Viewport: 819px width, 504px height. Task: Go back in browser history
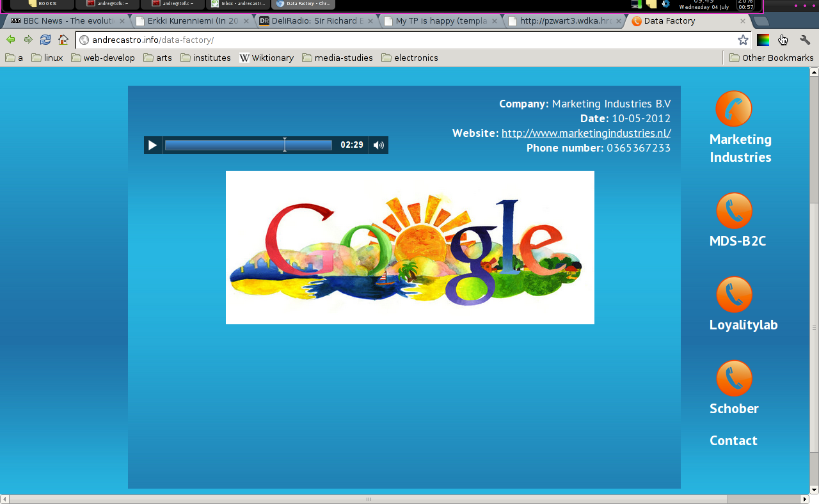point(11,40)
